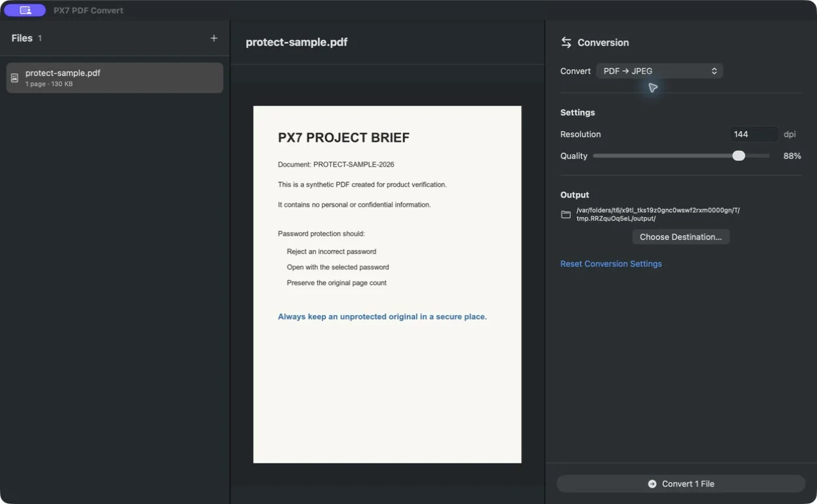Click Choose Destination... button

click(x=681, y=237)
